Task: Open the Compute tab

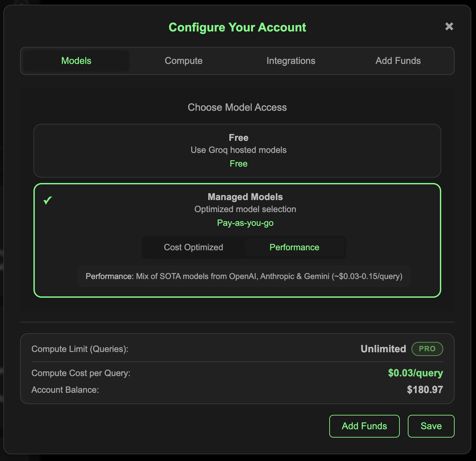Action: 184,61
